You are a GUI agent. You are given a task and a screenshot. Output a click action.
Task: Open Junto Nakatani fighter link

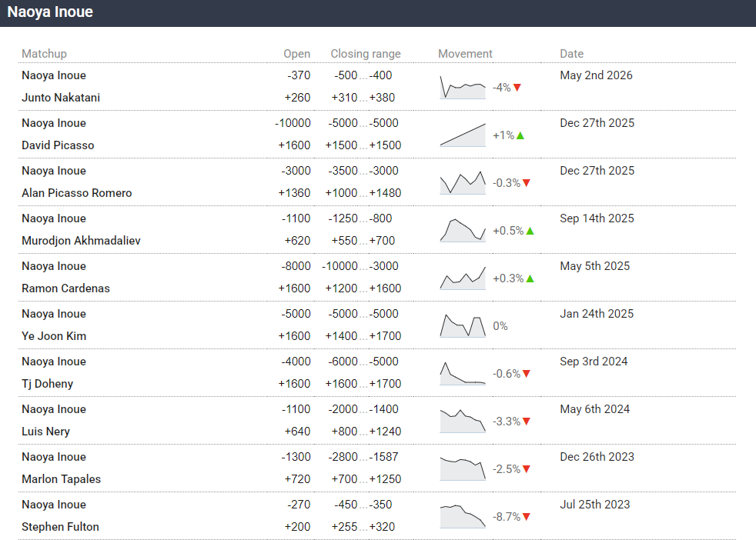coord(61,97)
